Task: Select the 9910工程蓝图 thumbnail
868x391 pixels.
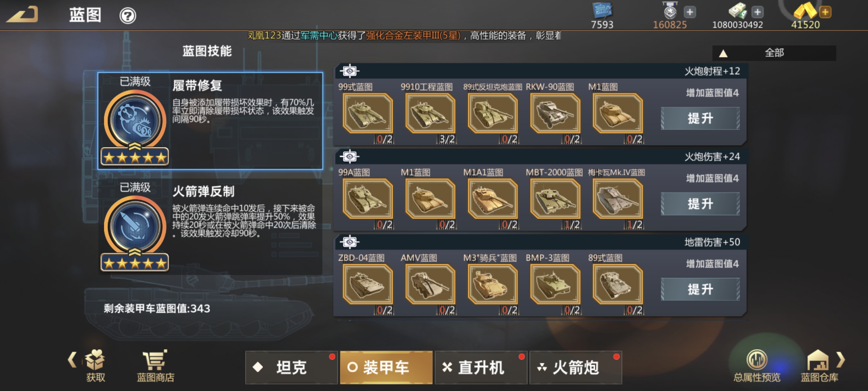Action: click(430, 113)
